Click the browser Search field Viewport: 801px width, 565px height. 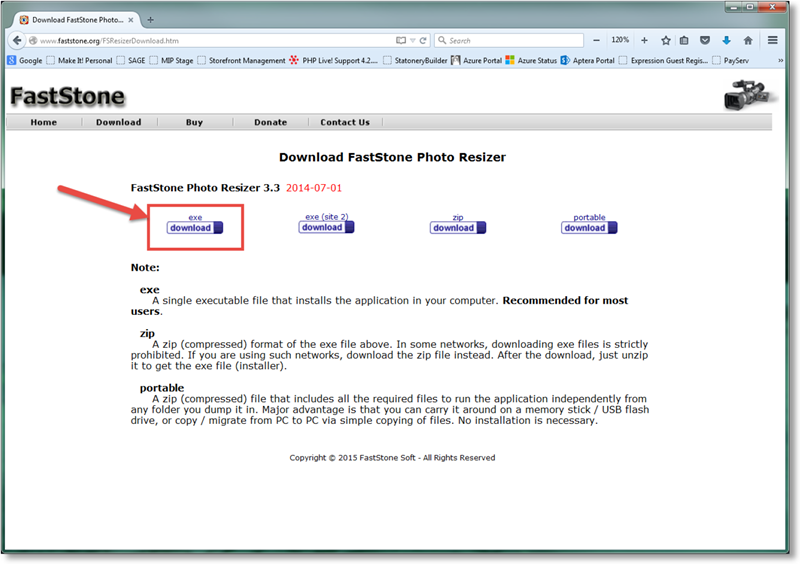[x=509, y=40]
